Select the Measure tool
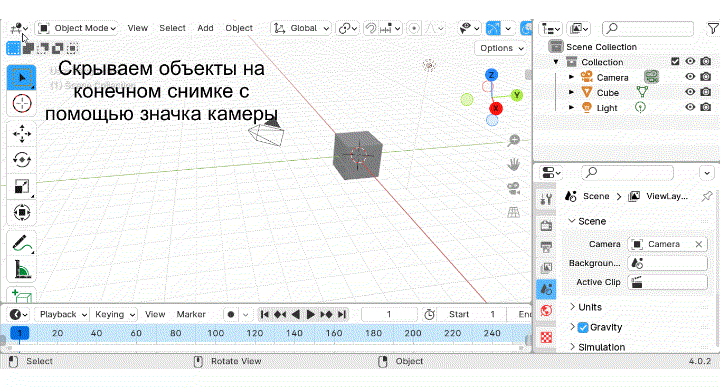720x388 pixels. click(22, 269)
